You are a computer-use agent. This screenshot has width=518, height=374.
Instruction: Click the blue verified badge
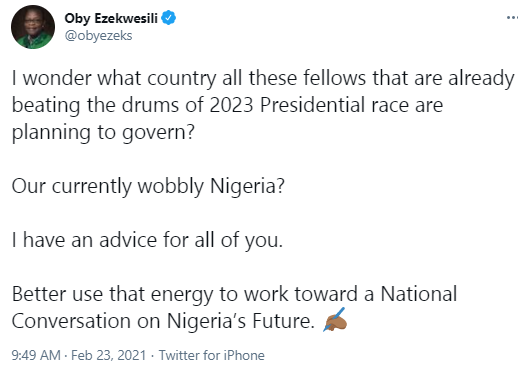point(169,18)
